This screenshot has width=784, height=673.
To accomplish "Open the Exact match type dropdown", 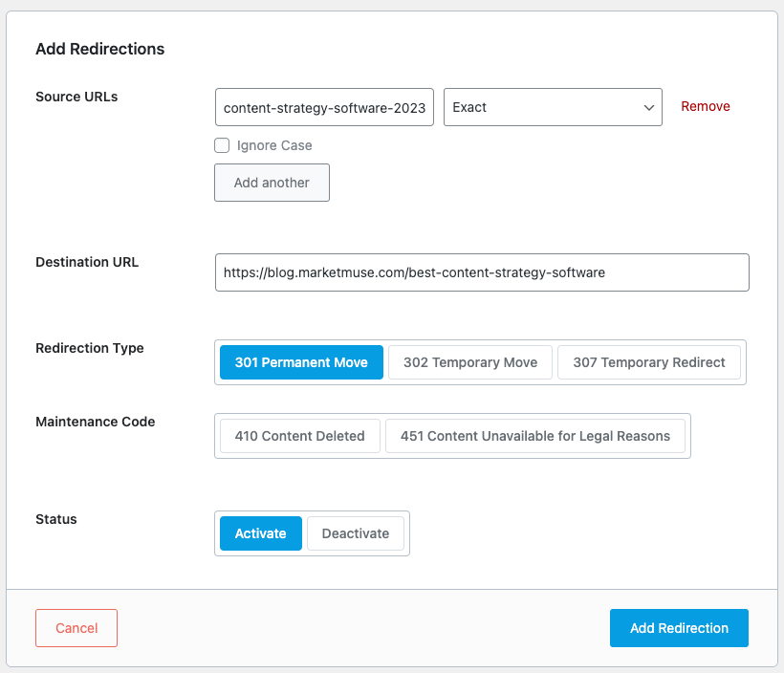I will (553, 107).
